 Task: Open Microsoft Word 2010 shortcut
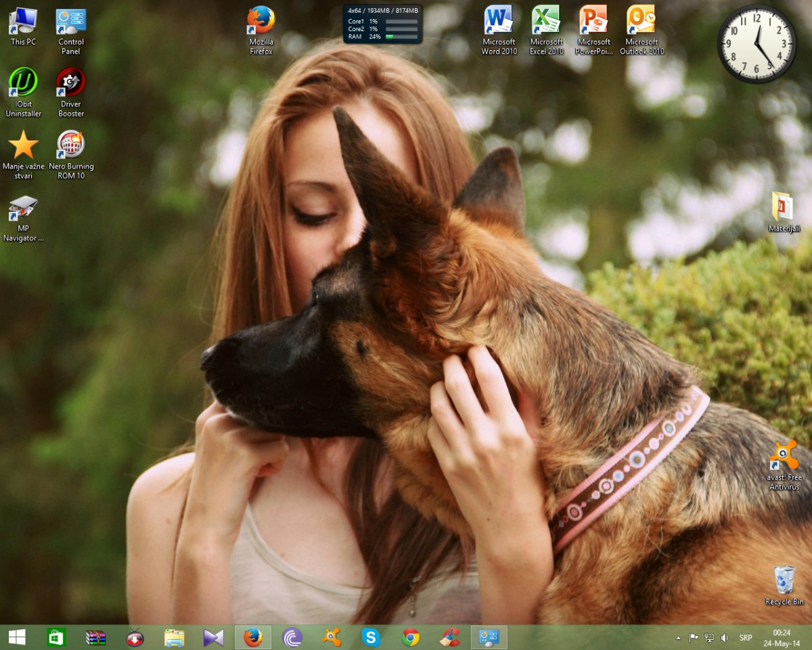[x=499, y=20]
